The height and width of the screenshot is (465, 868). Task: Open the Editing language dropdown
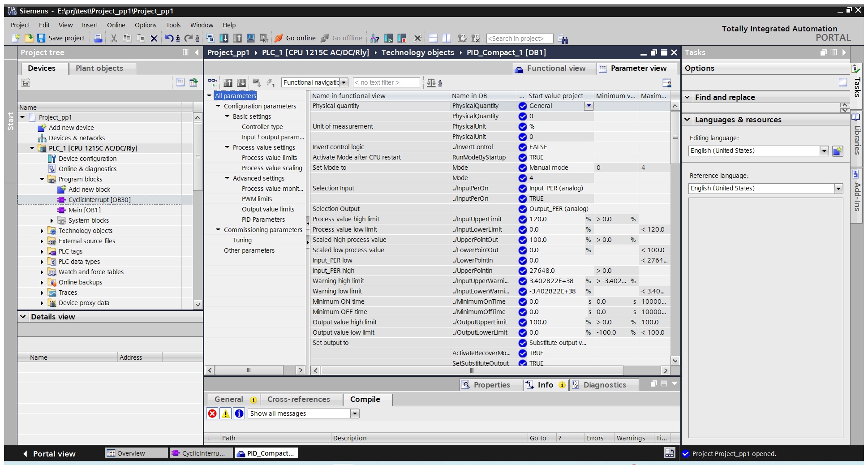pos(824,151)
